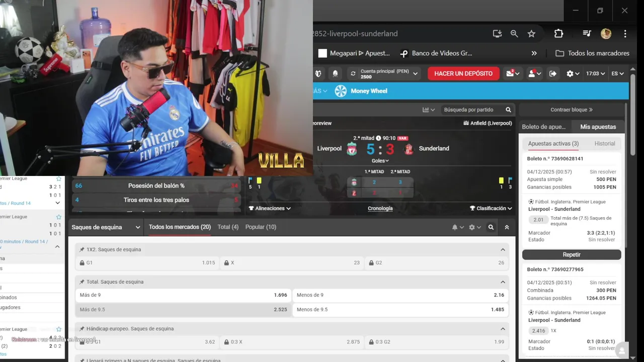
Task: Pin the Total Saques de esquina market
Action: click(x=82, y=282)
